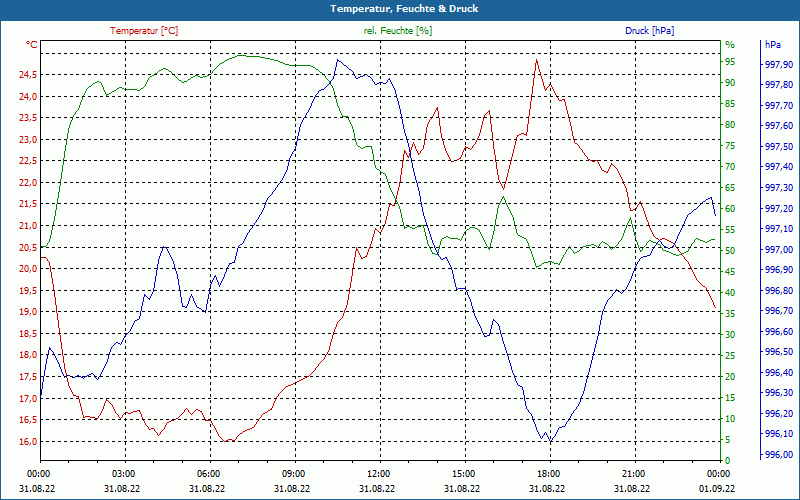Click the '22,0' temperature axis value
Screen dimensions: 800x500
click(x=28, y=183)
